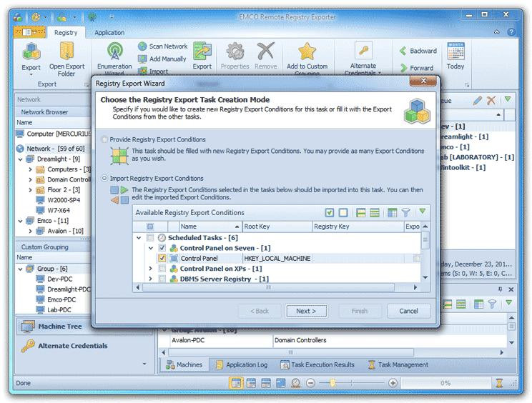Collapse the Dreamlight network node
This screenshot has height=403, width=532.
click(x=20, y=159)
